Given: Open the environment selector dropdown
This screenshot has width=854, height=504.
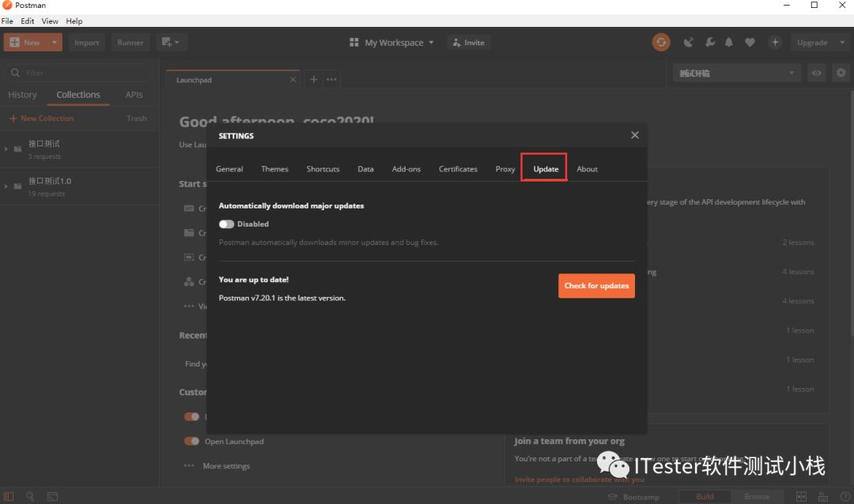Looking at the screenshot, I should [736, 73].
